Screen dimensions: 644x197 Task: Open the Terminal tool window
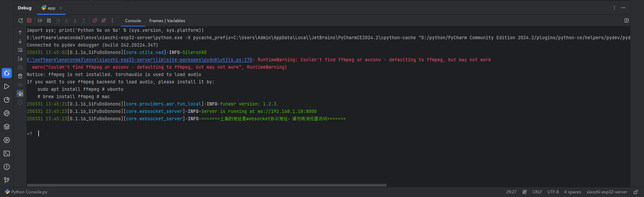point(7,153)
